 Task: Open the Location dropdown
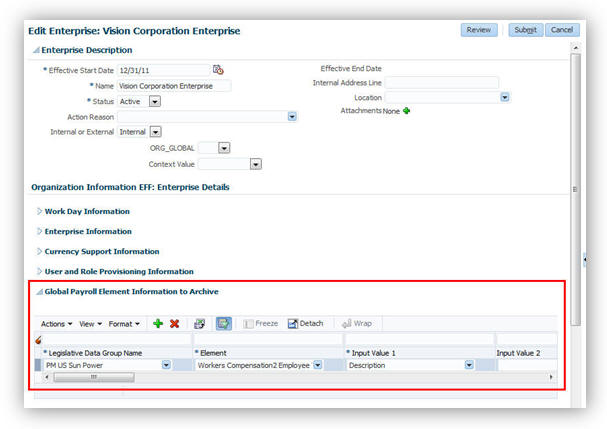505,97
